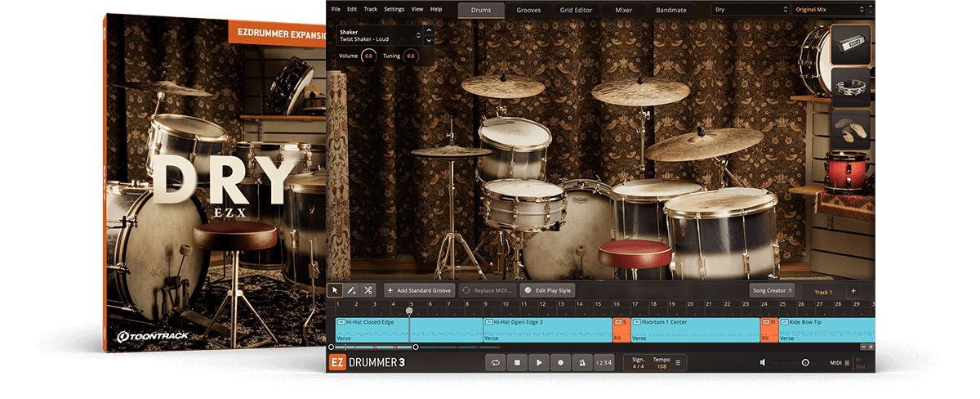Viewport: 980px width, 399px height.
Task: Click the hi-hat cymbal on the kit
Action: (x=452, y=151)
